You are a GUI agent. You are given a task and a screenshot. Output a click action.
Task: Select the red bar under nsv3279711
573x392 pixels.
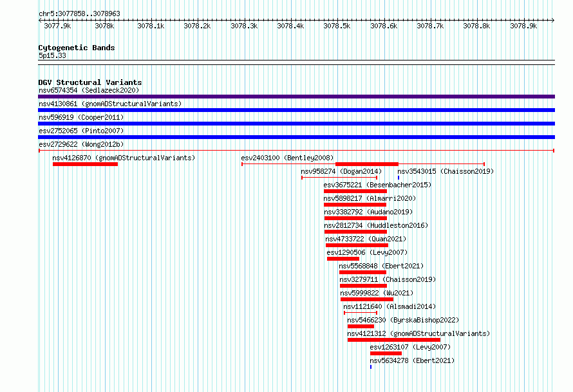click(363, 286)
